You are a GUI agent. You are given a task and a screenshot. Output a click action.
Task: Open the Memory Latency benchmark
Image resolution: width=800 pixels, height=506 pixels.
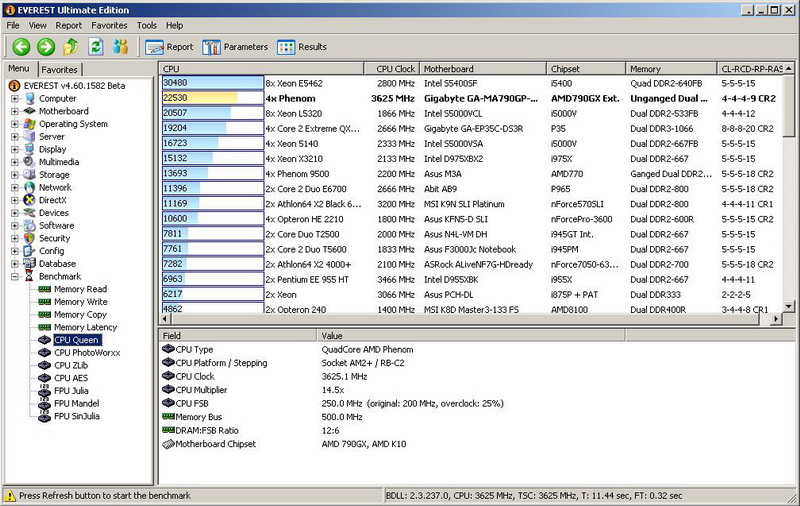[x=85, y=327]
